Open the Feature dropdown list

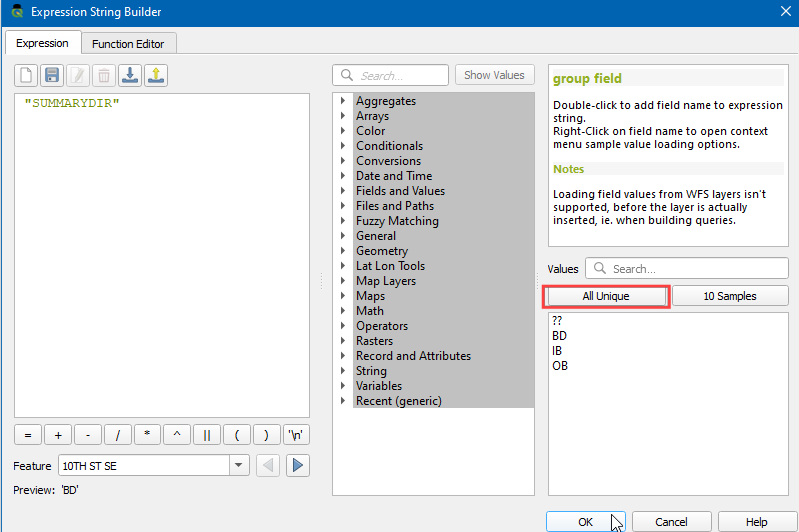[x=239, y=465]
